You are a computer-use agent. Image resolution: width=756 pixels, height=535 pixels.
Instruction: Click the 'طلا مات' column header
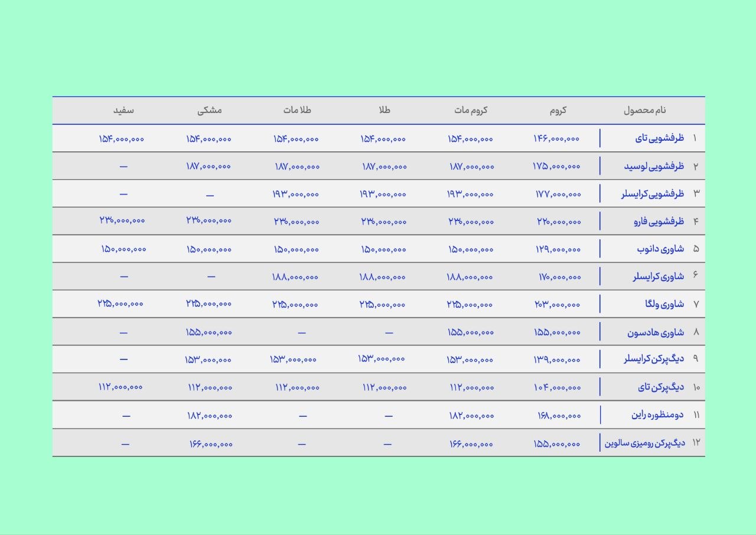296,111
